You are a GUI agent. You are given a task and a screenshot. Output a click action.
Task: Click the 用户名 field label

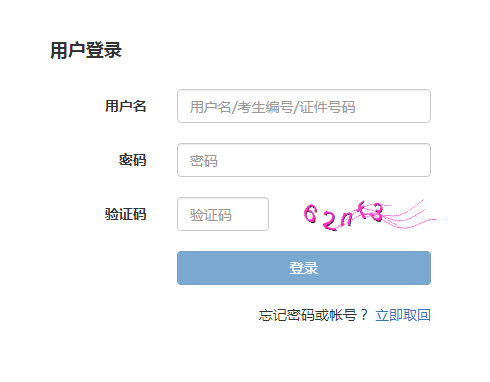click(x=126, y=106)
